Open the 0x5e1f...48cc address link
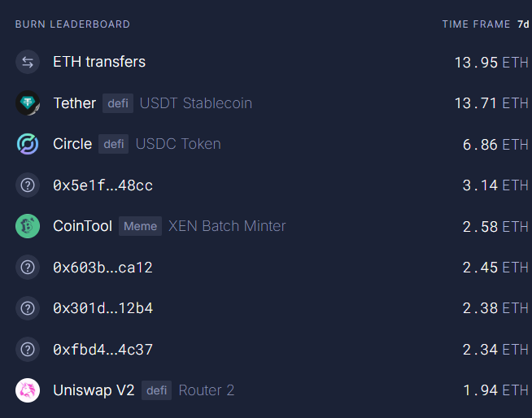Screen dimensions: 532x418 click(102, 185)
